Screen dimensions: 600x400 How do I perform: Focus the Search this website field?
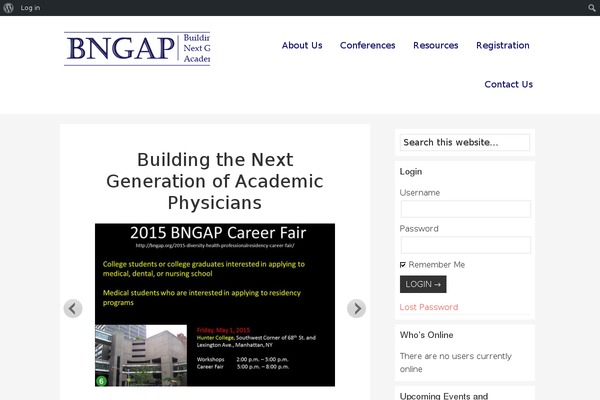click(x=465, y=142)
